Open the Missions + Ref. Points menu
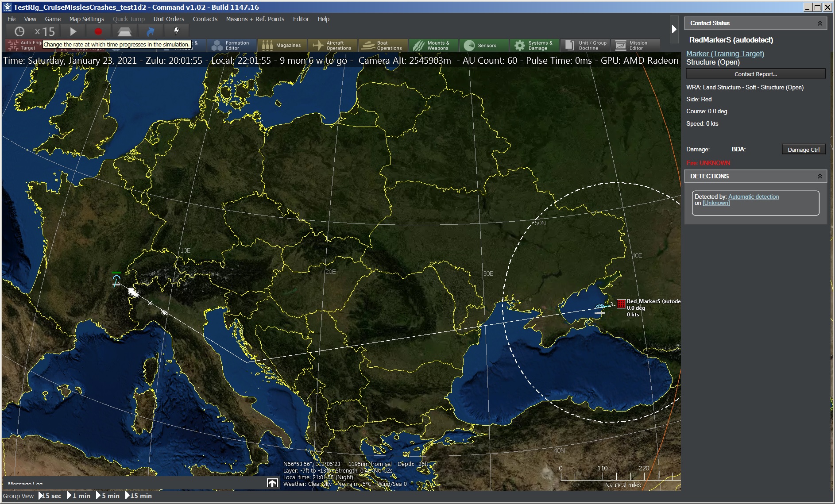The height and width of the screenshot is (504, 835). pyautogui.click(x=255, y=19)
